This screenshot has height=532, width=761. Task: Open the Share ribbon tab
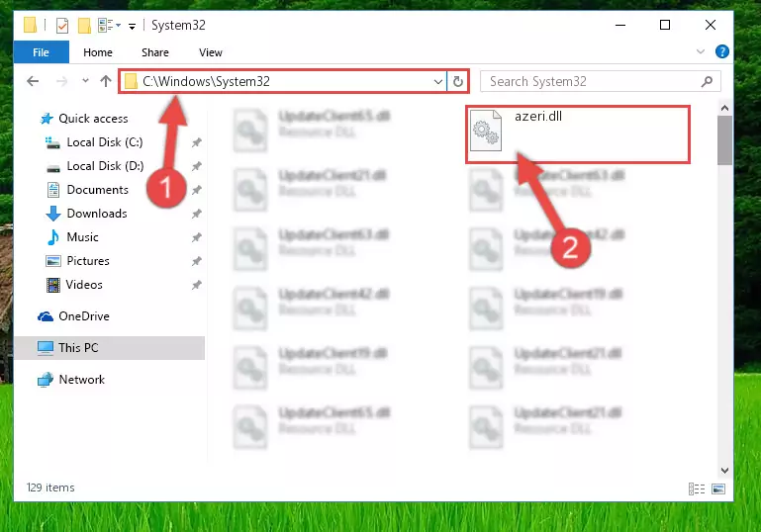[x=155, y=52]
